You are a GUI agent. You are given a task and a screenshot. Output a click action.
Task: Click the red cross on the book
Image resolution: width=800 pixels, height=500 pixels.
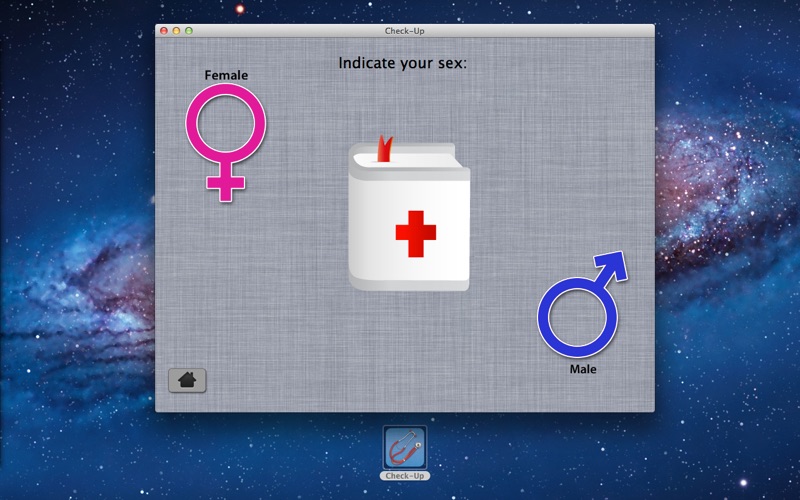(x=415, y=233)
